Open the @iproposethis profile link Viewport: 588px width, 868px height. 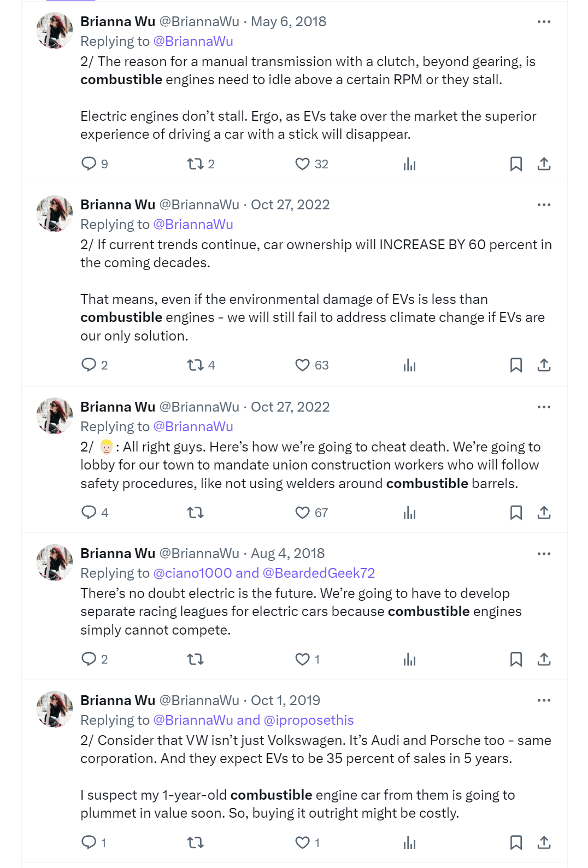click(x=309, y=720)
